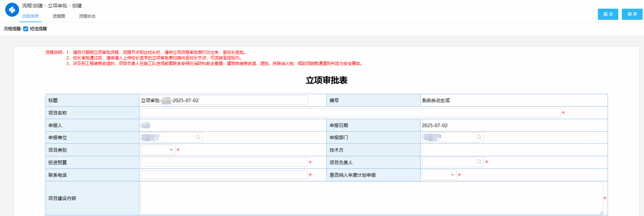The height and width of the screenshot is (216, 644).
Task: Click search icon in 申报单位 field
Action: tap(198, 137)
